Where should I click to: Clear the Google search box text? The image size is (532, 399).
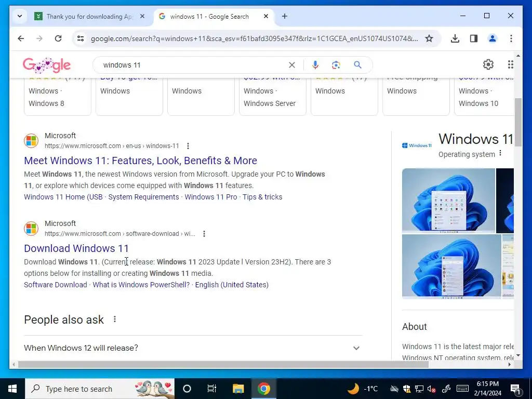click(292, 65)
